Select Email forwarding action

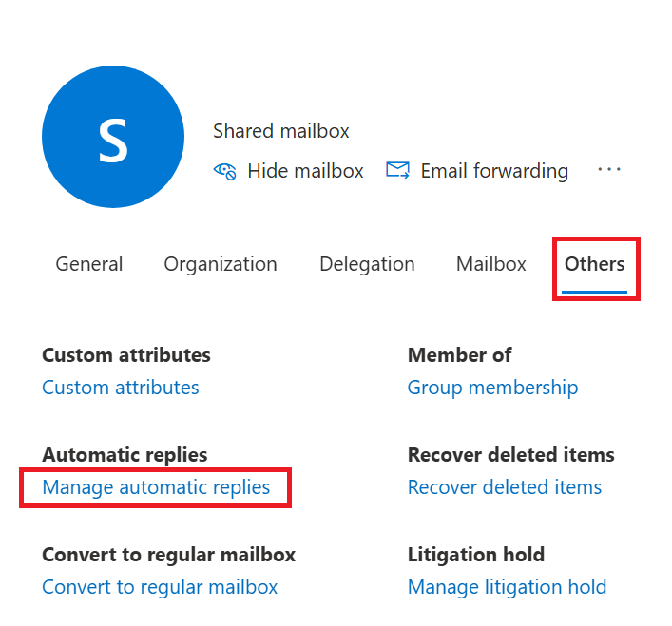click(x=477, y=171)
